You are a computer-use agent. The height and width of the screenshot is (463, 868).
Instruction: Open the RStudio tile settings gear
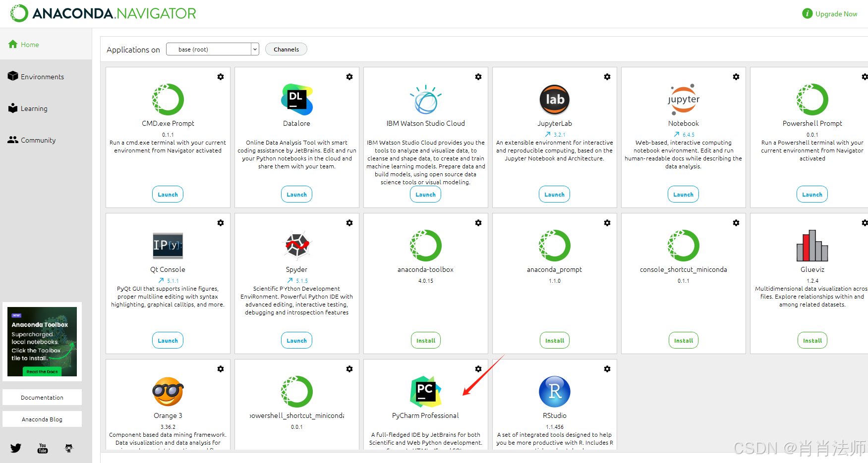607,369
